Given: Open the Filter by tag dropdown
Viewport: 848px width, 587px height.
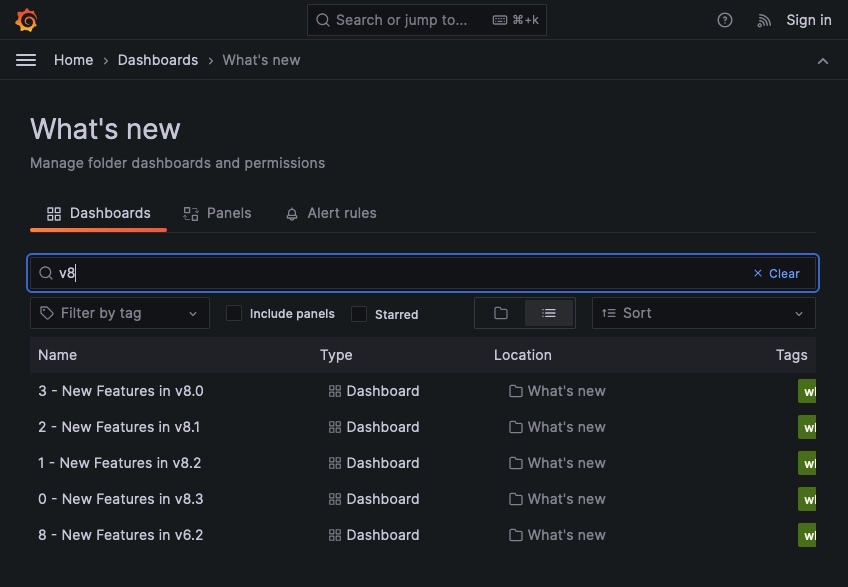Looking at the screenshot, I should click(120, 313).
